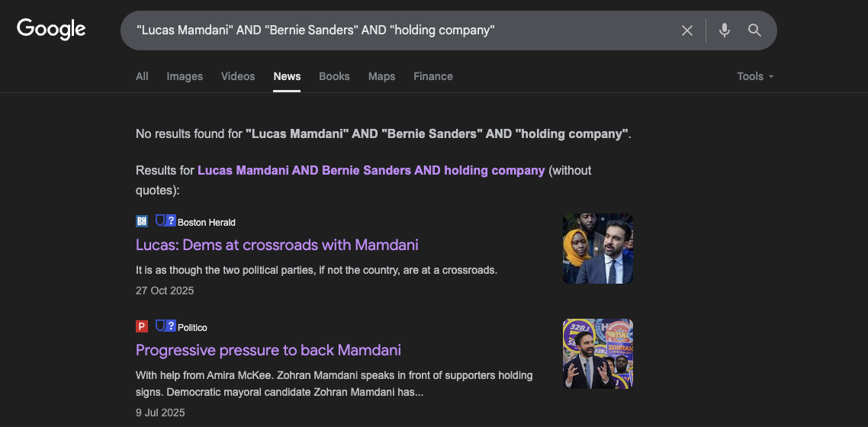This screenshot has height=427, width=868.
Task: Switch to the All tab
Action: (142, 76)
